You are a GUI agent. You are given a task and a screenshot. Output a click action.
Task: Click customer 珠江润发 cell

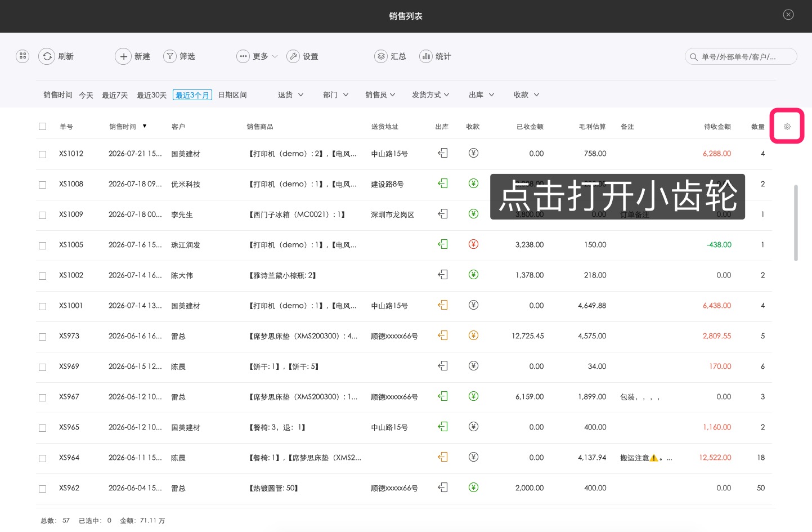(186, 245)
